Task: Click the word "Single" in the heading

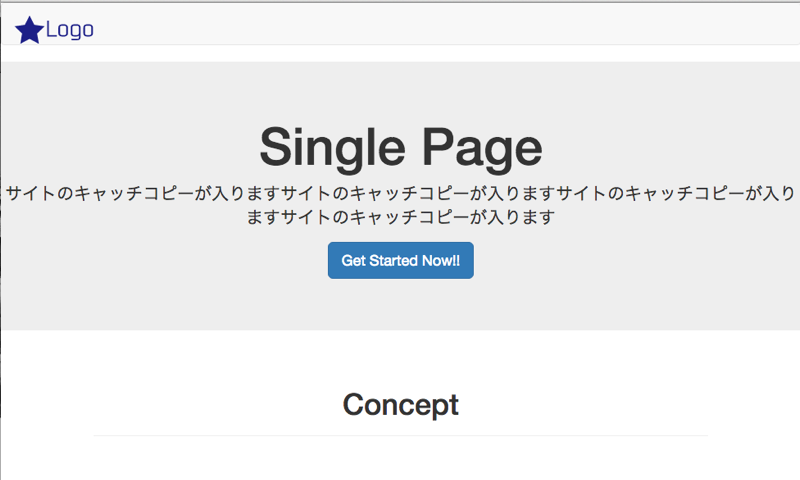Action: point(332,148)
